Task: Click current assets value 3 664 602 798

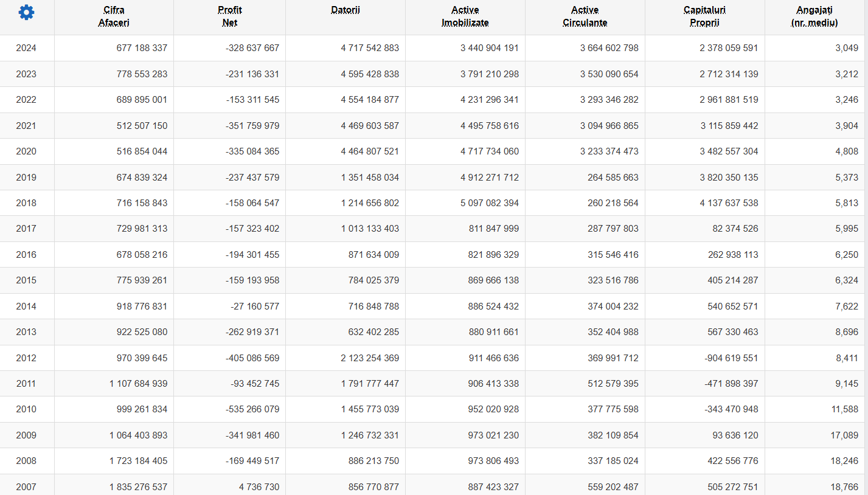Action: coord(609,48)
